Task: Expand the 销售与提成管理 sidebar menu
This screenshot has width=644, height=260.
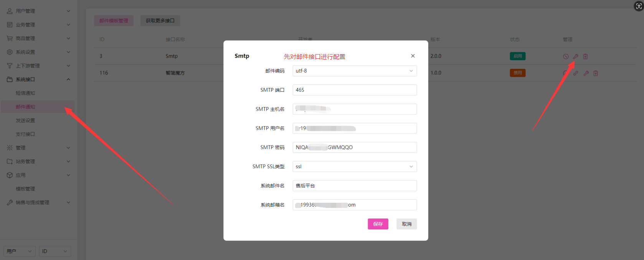Action: 38,202
